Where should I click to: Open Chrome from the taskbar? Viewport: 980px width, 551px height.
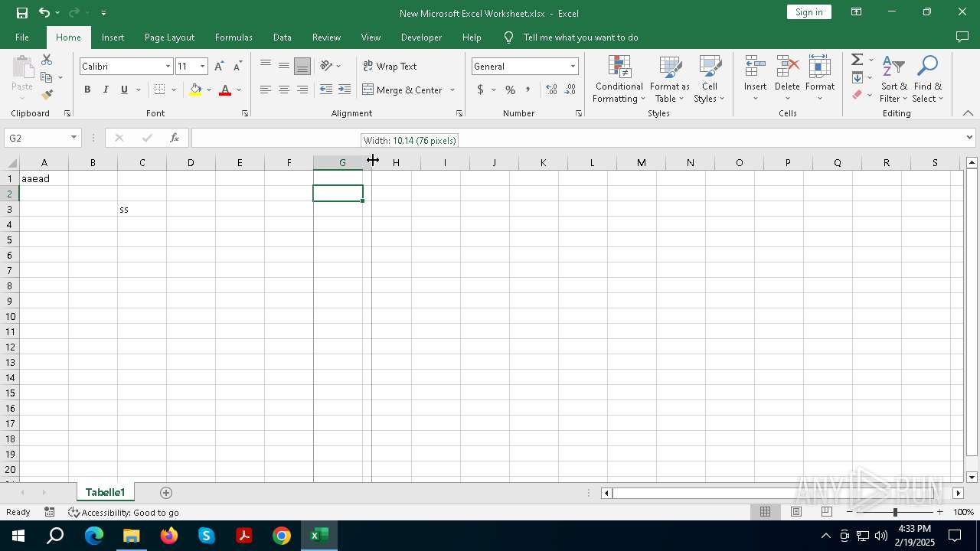[282, 536]
